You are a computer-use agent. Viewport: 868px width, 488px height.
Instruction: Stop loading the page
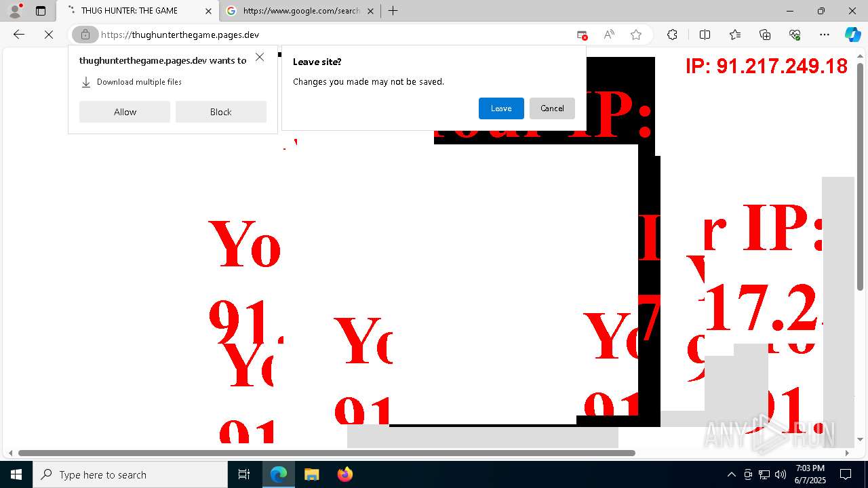click(49, 35)
